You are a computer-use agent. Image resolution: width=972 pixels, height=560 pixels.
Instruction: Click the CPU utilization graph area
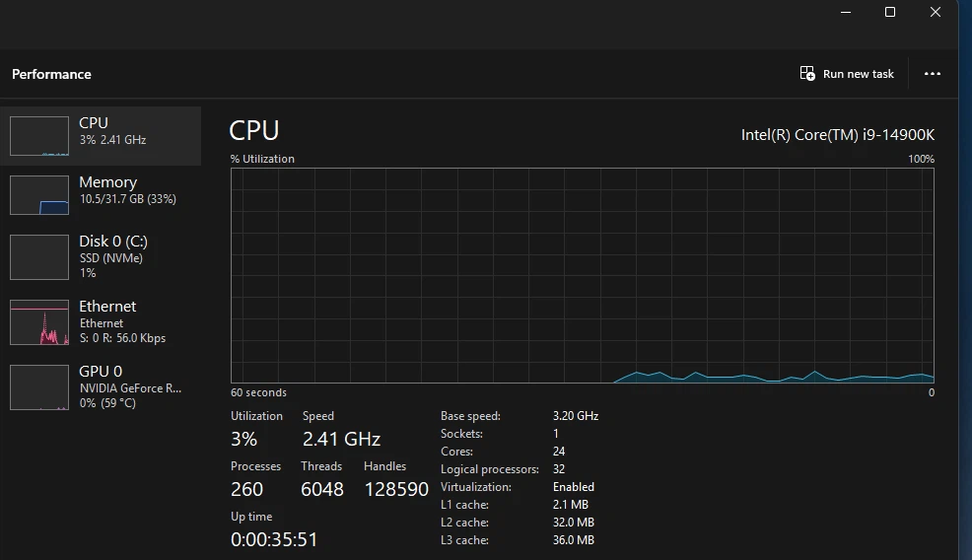[582, 275]
